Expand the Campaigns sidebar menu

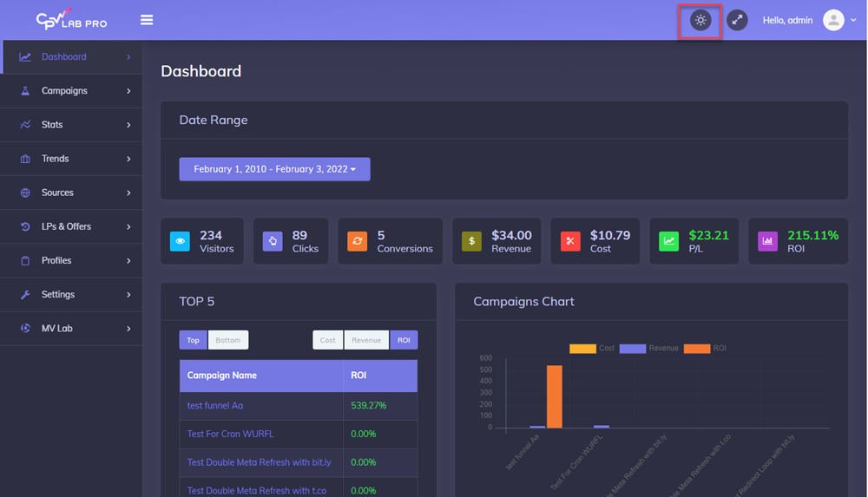pos(71,91)
